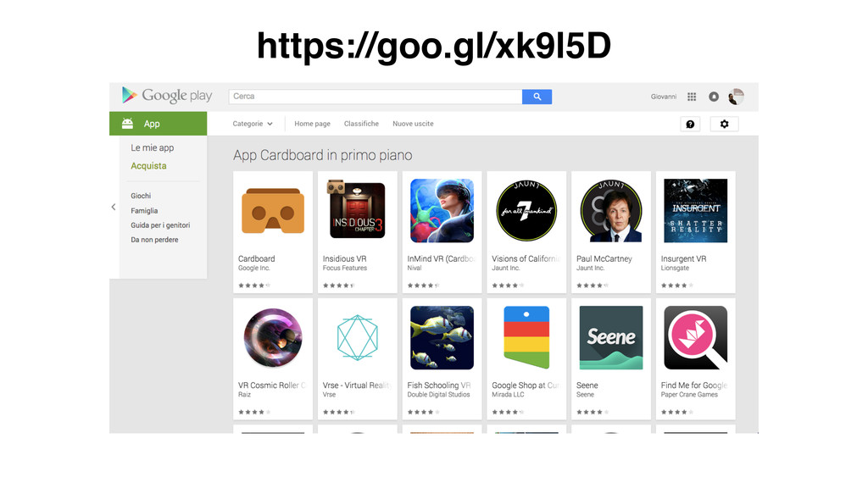This screenshot has height=488, width=868.
Task: Click Double Digital Studios developer name
Action: (x=438, y=395)
